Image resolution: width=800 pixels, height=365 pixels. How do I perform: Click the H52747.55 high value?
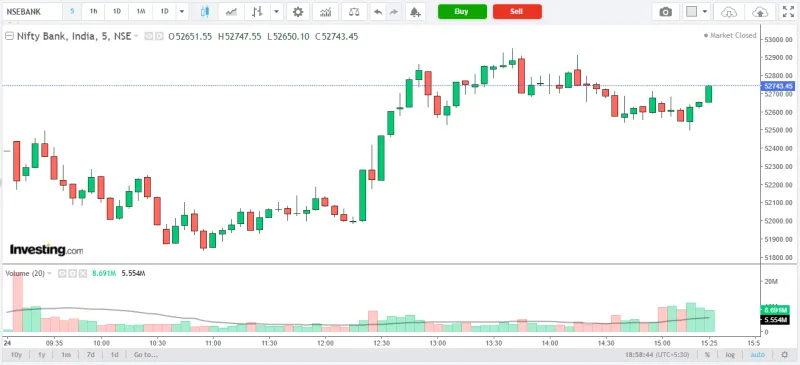tap(239, 36)
